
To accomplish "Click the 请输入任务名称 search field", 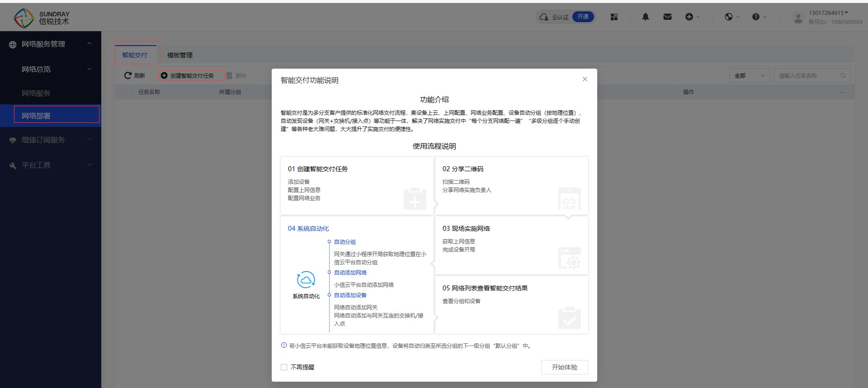I will click(806, 75).
